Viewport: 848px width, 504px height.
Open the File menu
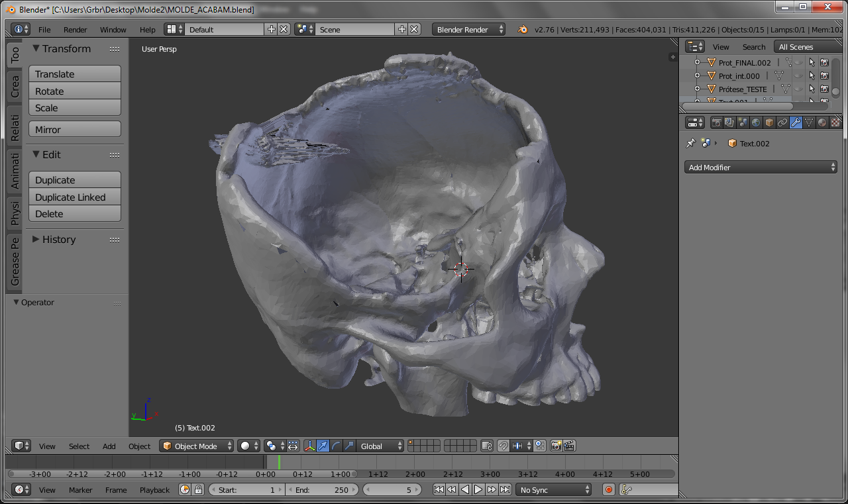pyautogui.click(x=44, y=30)
